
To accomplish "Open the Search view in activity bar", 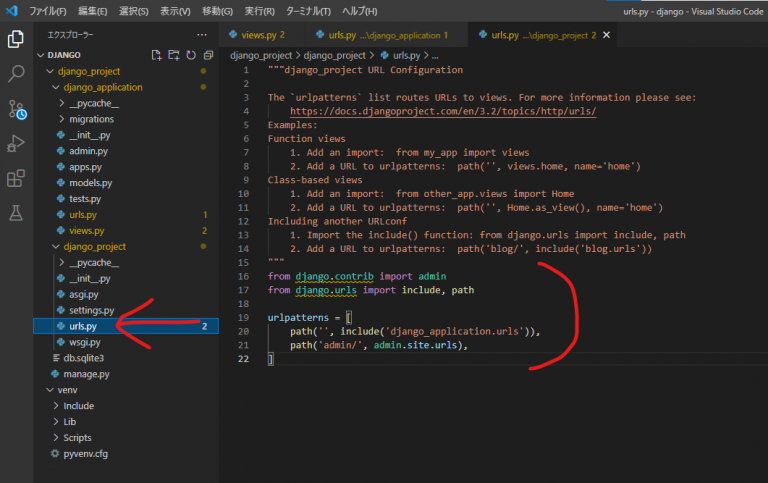I will (16, 74).
